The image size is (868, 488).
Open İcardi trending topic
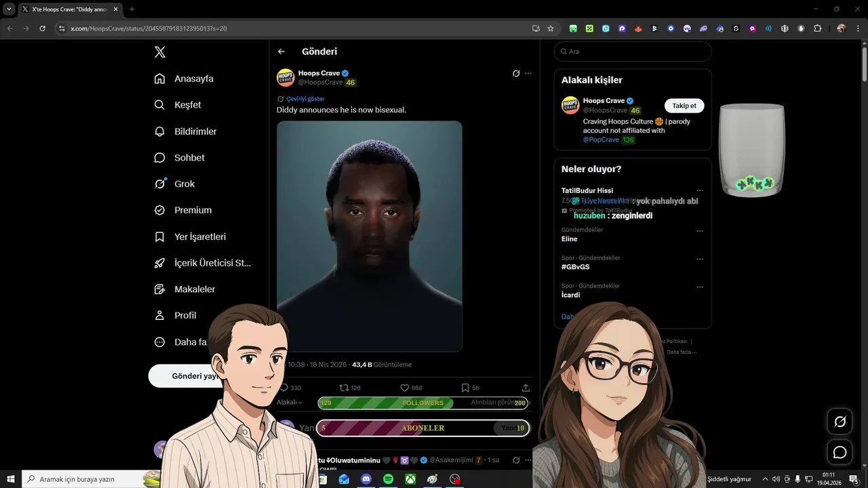[571, 295]
